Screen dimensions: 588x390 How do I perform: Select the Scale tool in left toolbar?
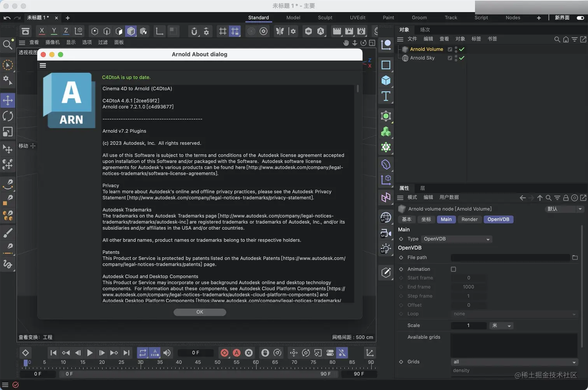coord(8,132)
